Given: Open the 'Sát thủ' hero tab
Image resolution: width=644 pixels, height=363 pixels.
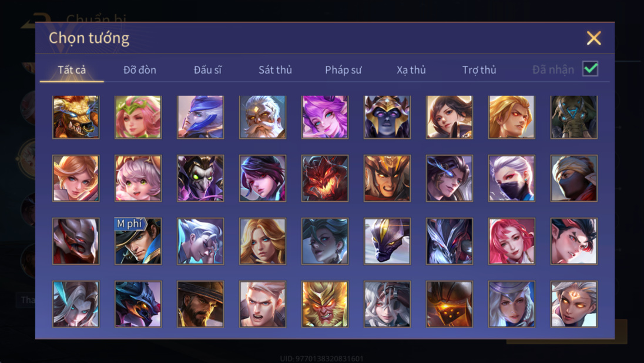Looking at the screenshot, I should click(x=275, y=70).
